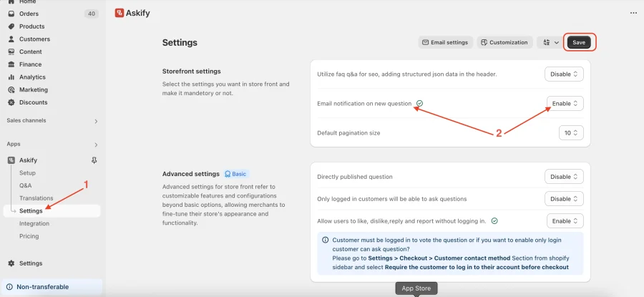Click the Products tag icon
Image resolution: width=644 pixels, height=297 pixels.
(x=11, y=26)
